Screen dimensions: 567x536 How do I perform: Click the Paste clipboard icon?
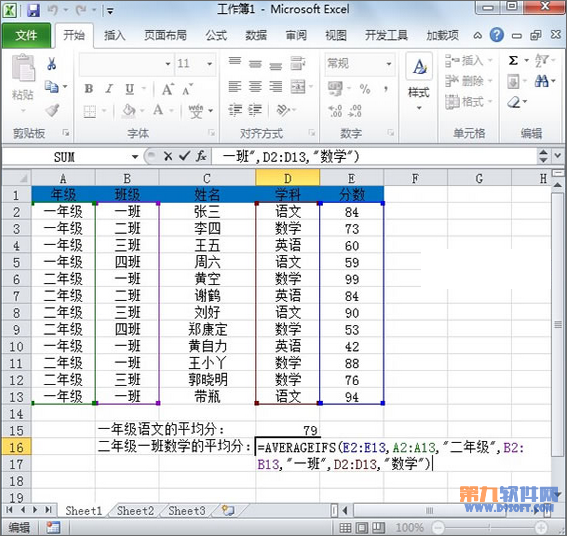[23, 68]
